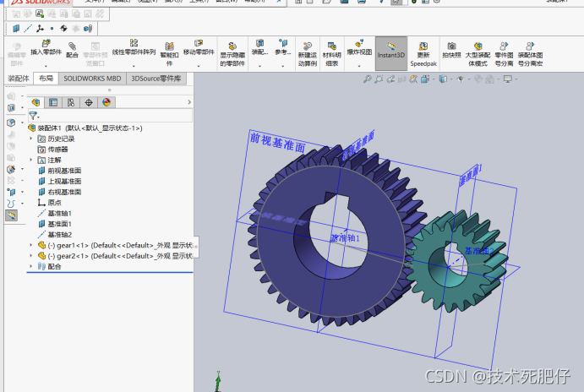Open dropdown arrow under 爆炸视图

tap(359, 66)
